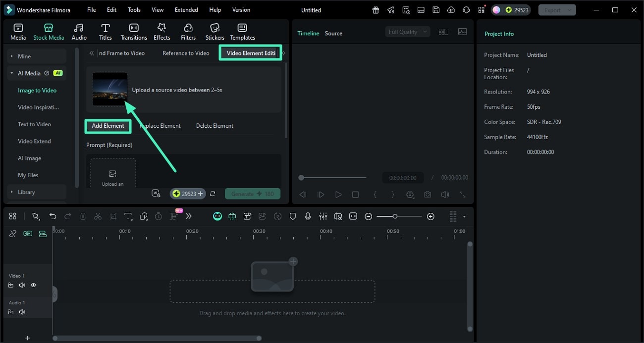Split the clip with the scissors tool

tap(98, 216)
